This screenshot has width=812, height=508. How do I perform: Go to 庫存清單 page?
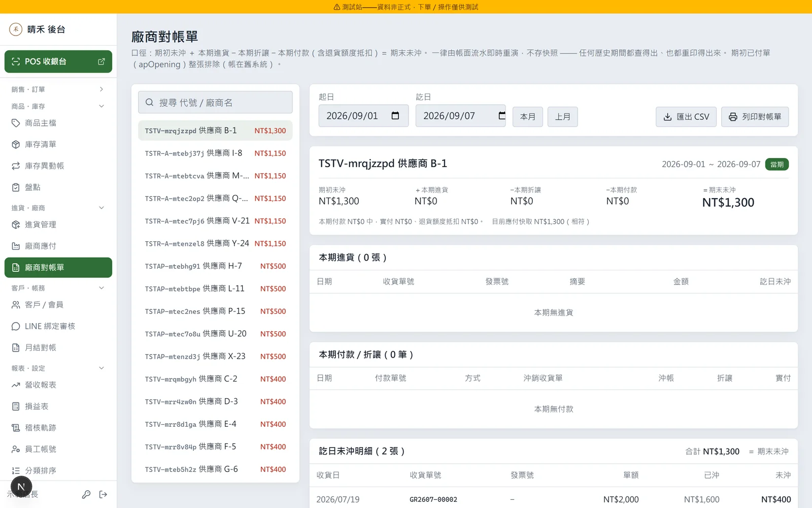point(58,144)
